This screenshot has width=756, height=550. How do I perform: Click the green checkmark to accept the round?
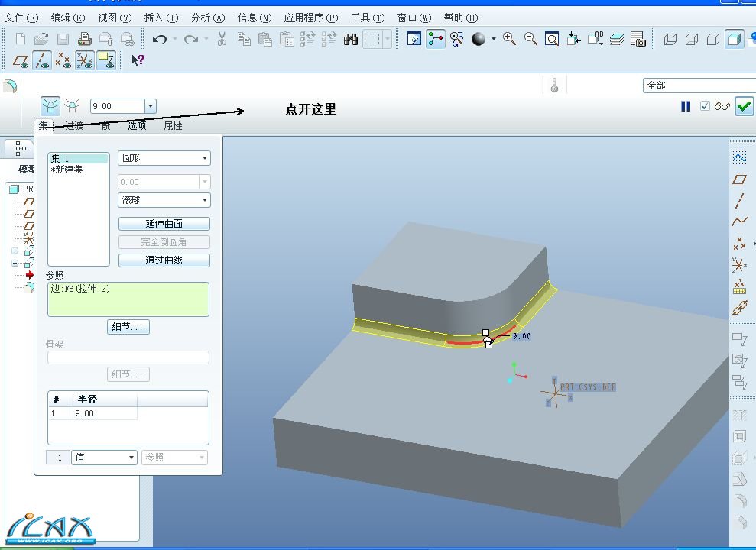tap(744, 107)
